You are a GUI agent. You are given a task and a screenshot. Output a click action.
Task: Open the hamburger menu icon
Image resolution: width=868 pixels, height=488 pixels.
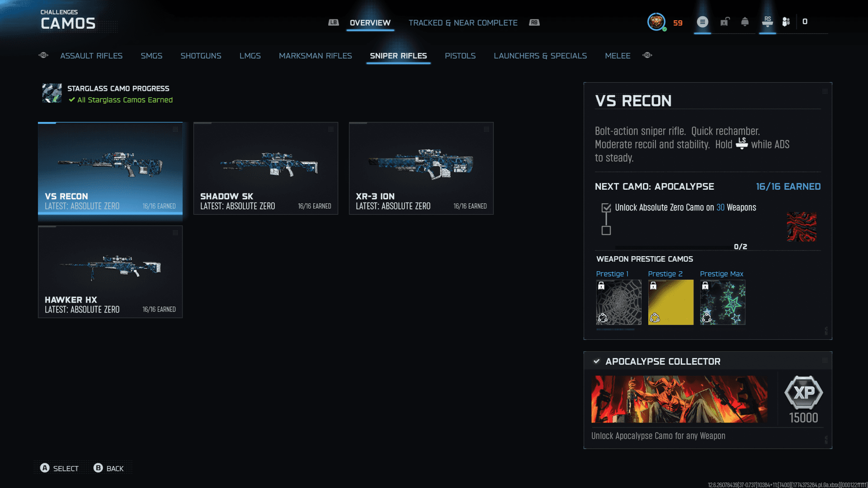click(x=702, y=22)
